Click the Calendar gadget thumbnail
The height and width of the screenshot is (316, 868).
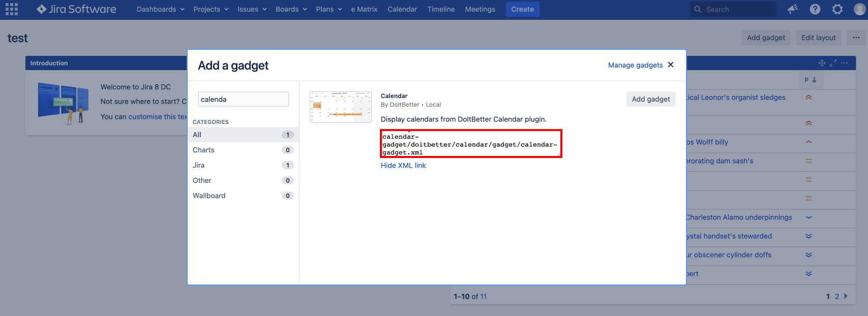[340, 107]
